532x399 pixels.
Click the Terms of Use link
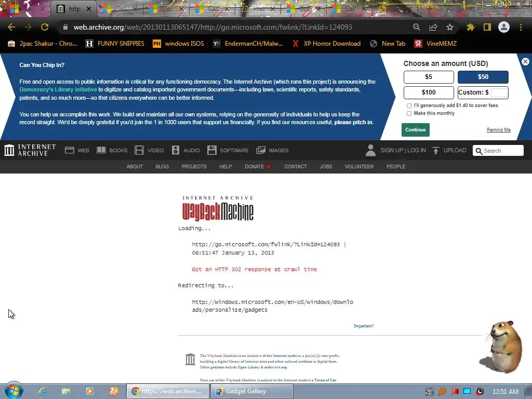[x=325, y=380]
